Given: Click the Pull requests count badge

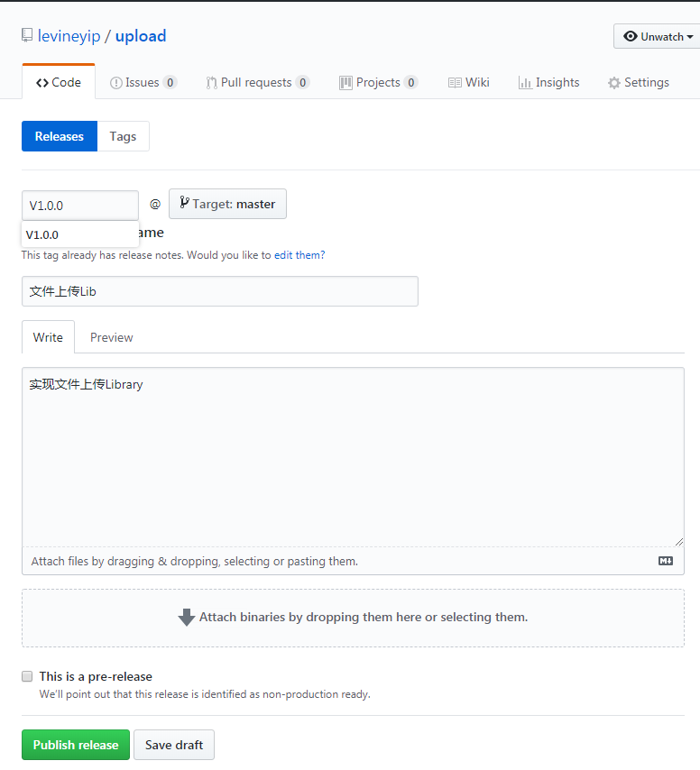Looking at the screenshot, I should click(x=302, y=83).
